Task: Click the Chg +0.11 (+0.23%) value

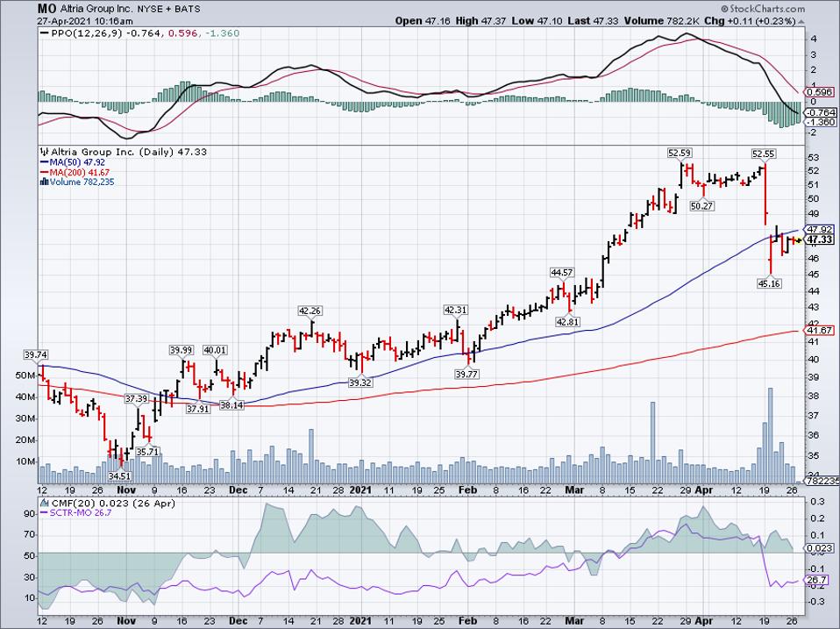Action: [x=750, y=21]
